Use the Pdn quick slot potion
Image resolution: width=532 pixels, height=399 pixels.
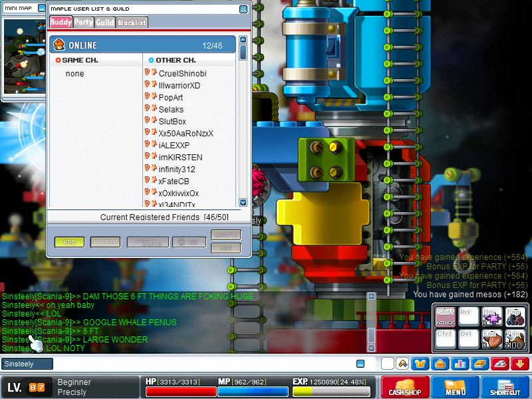(515, 339)
